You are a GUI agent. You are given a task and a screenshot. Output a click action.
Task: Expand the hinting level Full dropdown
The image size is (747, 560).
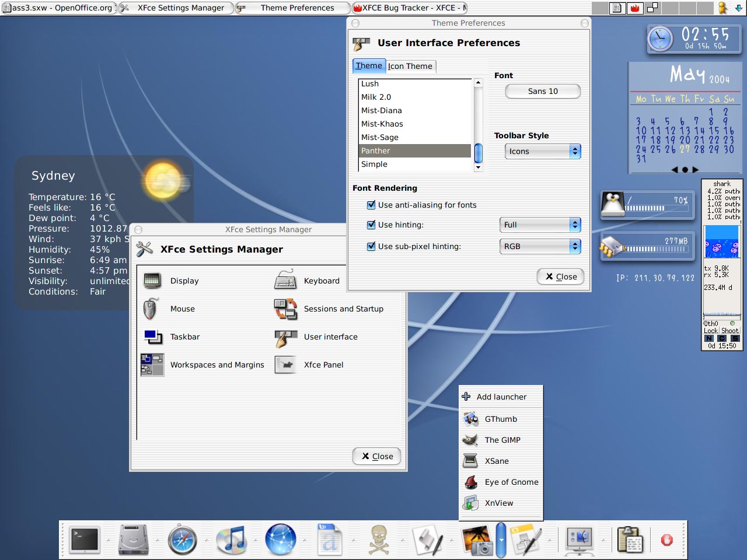pyautogui.click(x=540, y=225)
